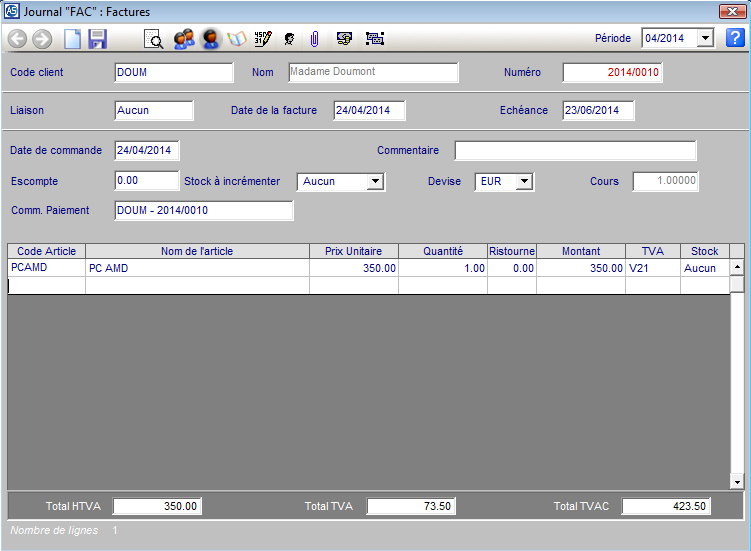
Task: Expand the Devise EUR currency dropdown
Action: (525, 182)
